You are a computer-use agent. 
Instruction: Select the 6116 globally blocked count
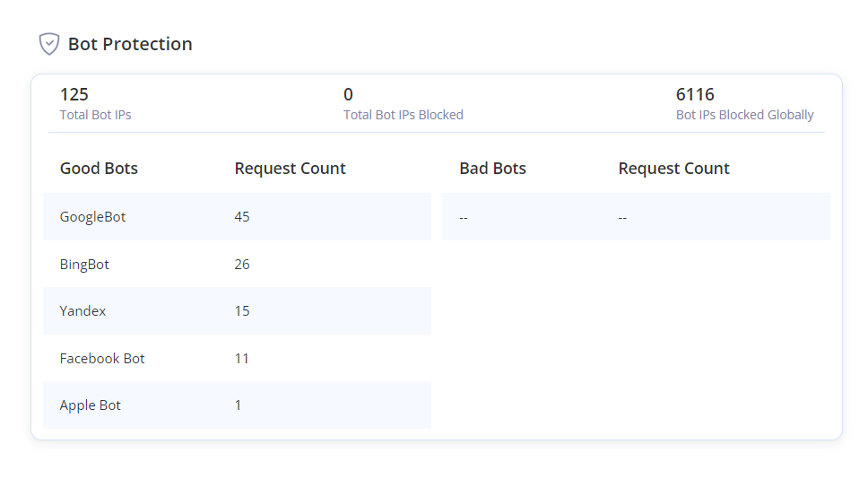pos(695,94)
